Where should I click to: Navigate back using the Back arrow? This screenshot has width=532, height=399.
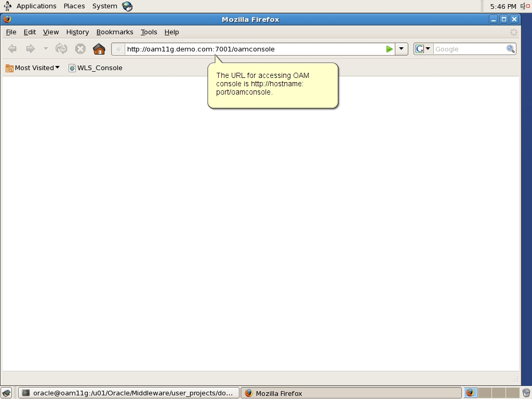click(x=12, y=48)
